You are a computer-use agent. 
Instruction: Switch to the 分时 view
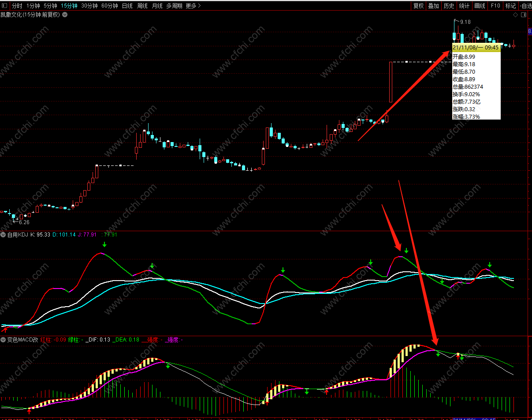pos(17,6)
